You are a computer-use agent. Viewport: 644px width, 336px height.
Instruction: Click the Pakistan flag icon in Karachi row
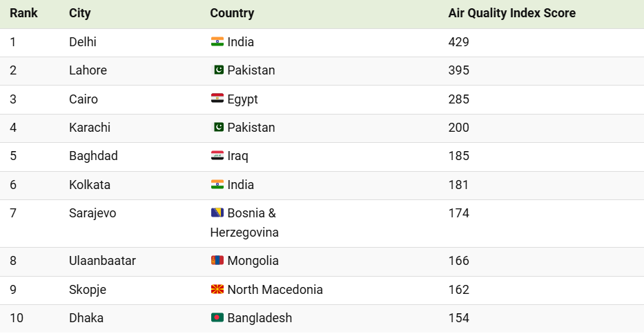[217, 127]
